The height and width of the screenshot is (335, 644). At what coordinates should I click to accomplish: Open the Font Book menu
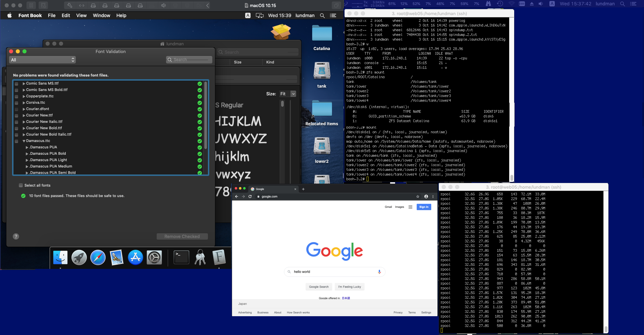tap(30, 15)
